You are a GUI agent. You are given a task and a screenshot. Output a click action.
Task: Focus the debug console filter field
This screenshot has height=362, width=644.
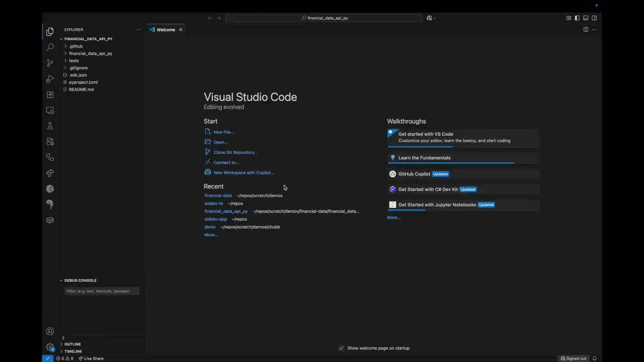[102, 291]
